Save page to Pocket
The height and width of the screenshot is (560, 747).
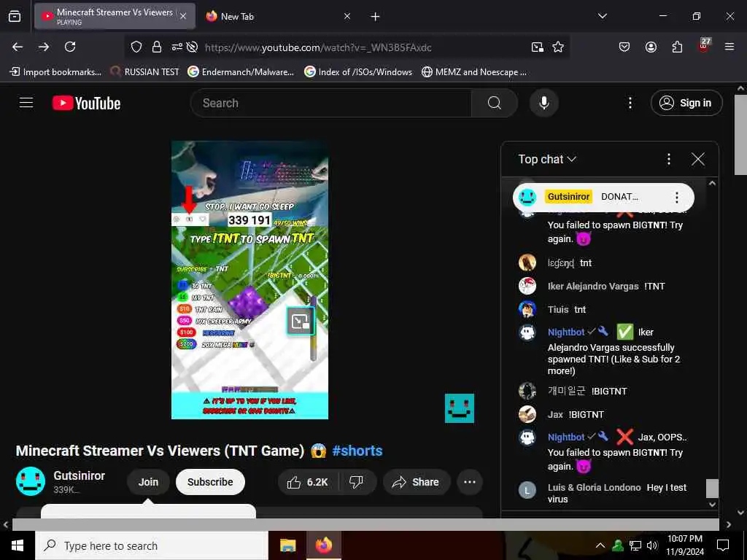point(624,47)
